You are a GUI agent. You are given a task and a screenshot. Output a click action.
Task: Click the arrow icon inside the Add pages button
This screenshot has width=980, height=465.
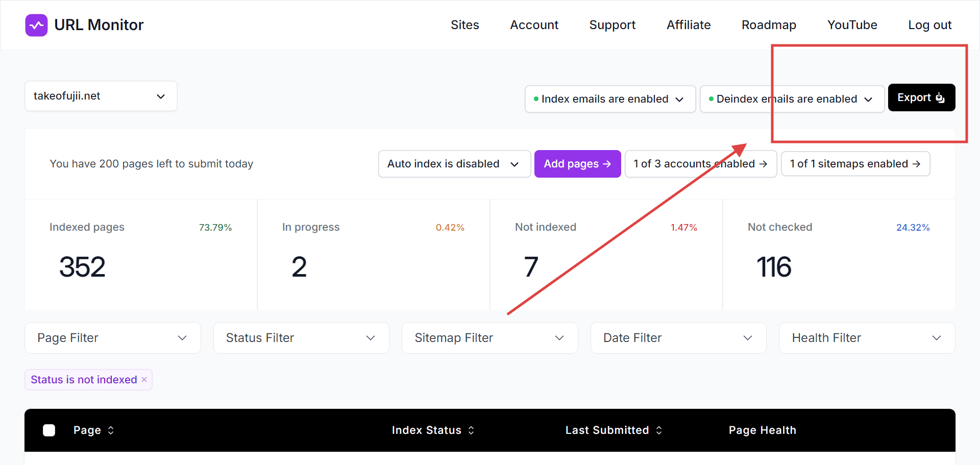(x=607, y=164)
